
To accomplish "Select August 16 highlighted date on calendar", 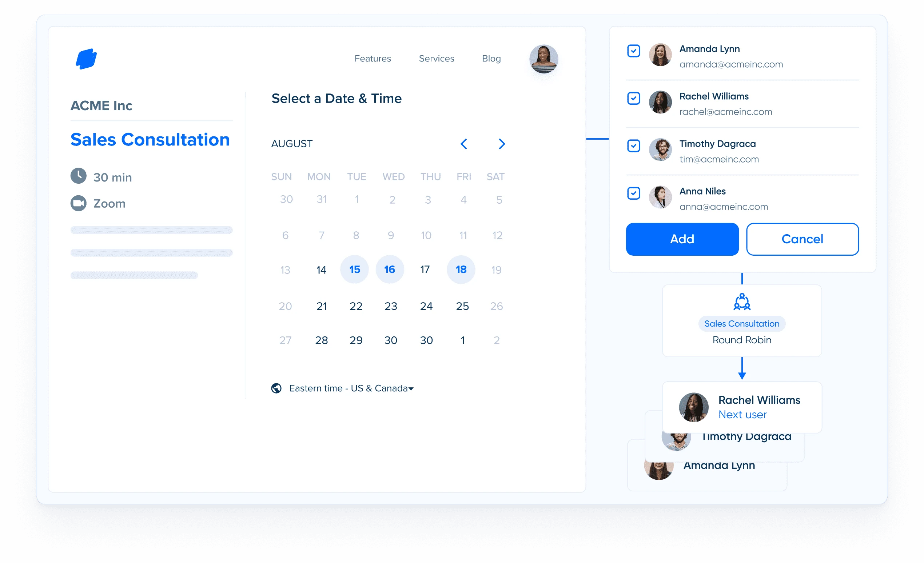I will [390, 269].
